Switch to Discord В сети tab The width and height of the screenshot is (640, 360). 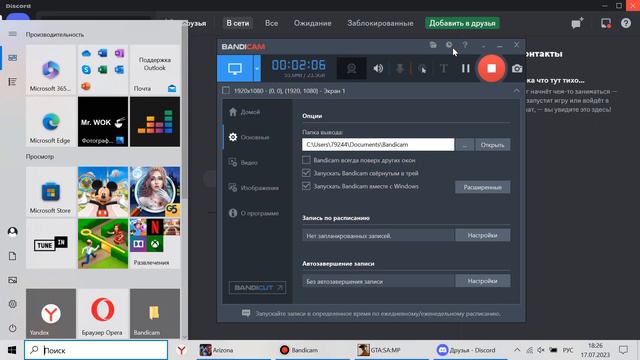click(x=238, y=23)
